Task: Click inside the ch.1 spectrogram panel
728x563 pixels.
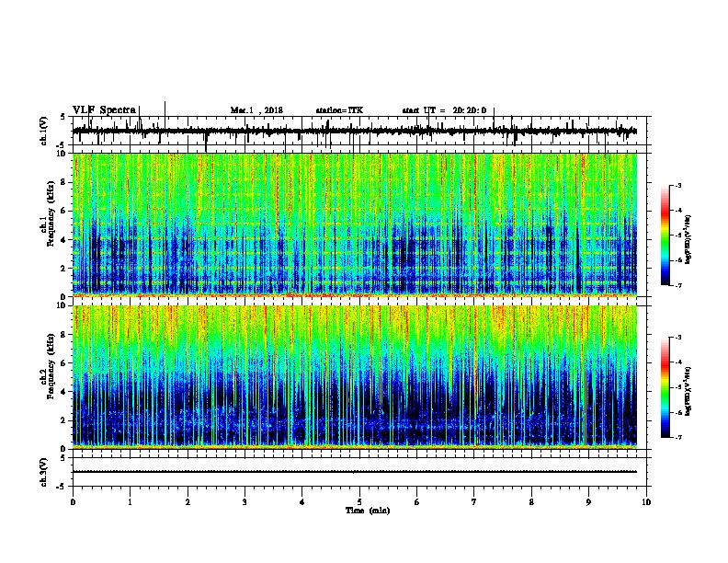Action: [355, 224]
